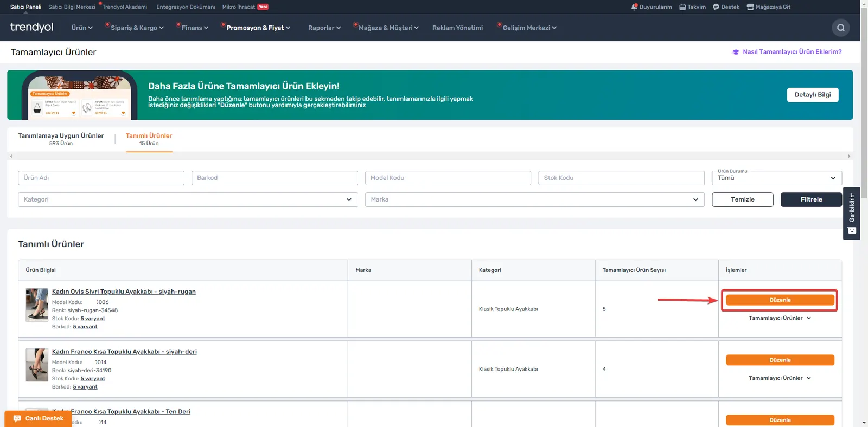The width and height of the screenshot is (868, 427).
Task: Click the Temizle button
Action: pyautogui.click(x=743, y=199)
